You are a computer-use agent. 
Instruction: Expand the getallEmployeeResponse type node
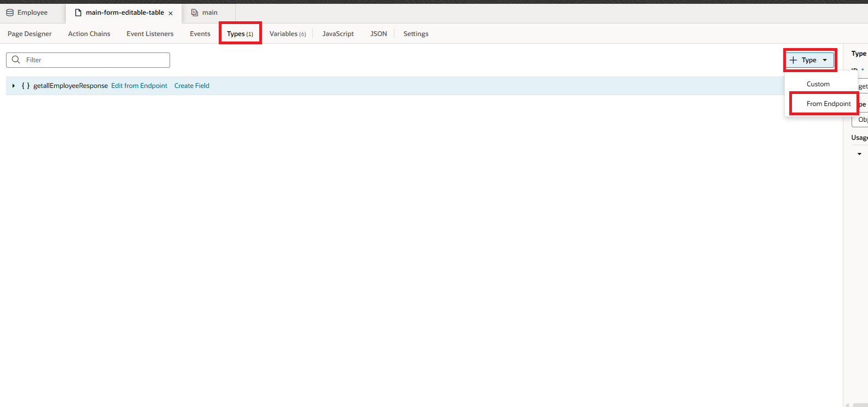[x=13, y=86]
